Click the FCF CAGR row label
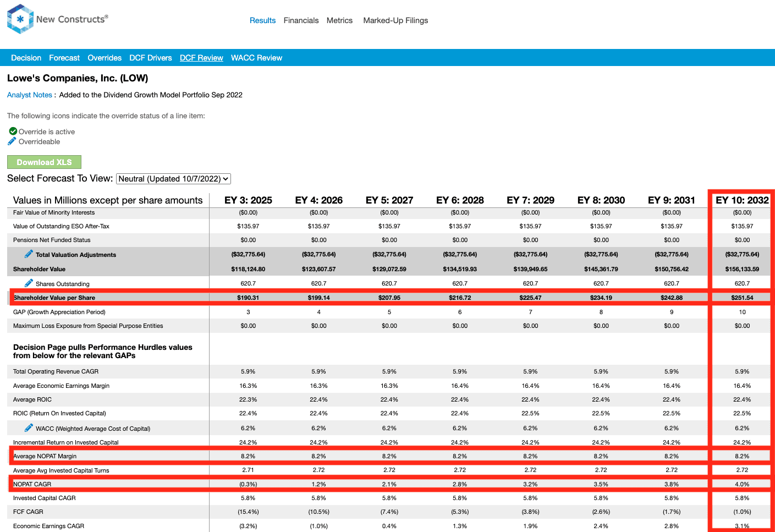 (28, 512)
